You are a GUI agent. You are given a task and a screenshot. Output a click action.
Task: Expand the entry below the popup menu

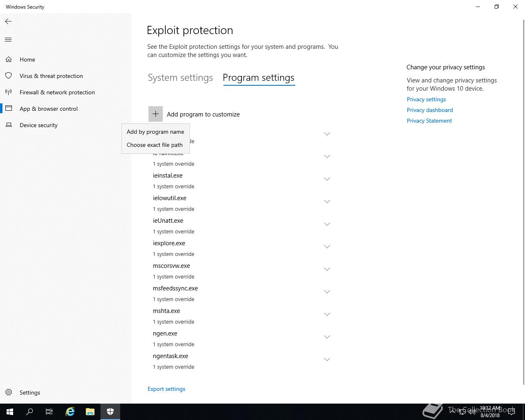(327, 156)
